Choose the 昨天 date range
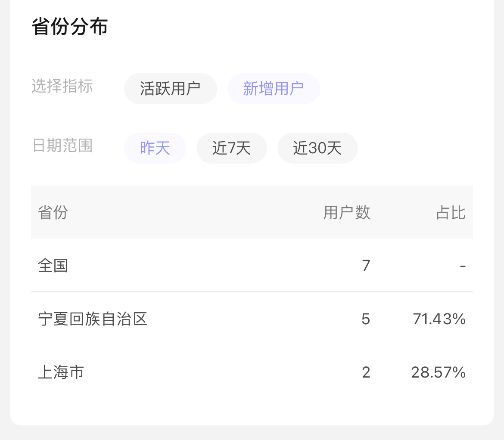 155,148
